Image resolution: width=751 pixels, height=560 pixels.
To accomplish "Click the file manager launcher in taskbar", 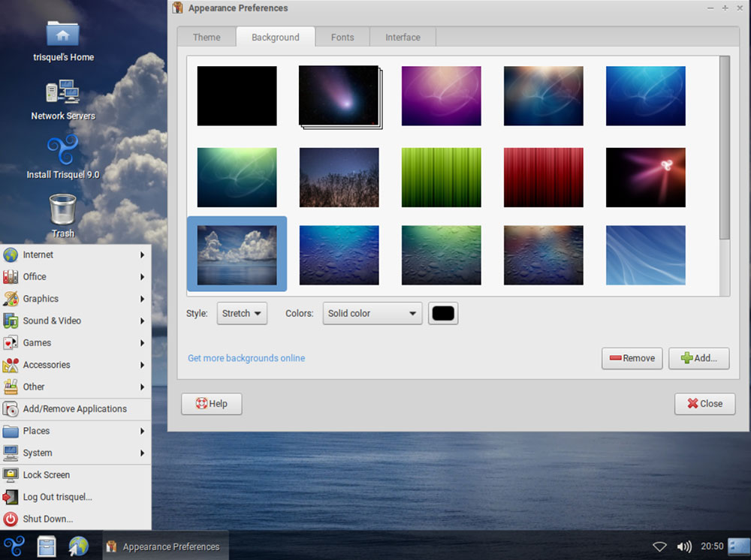I will (x=47, y=546).
